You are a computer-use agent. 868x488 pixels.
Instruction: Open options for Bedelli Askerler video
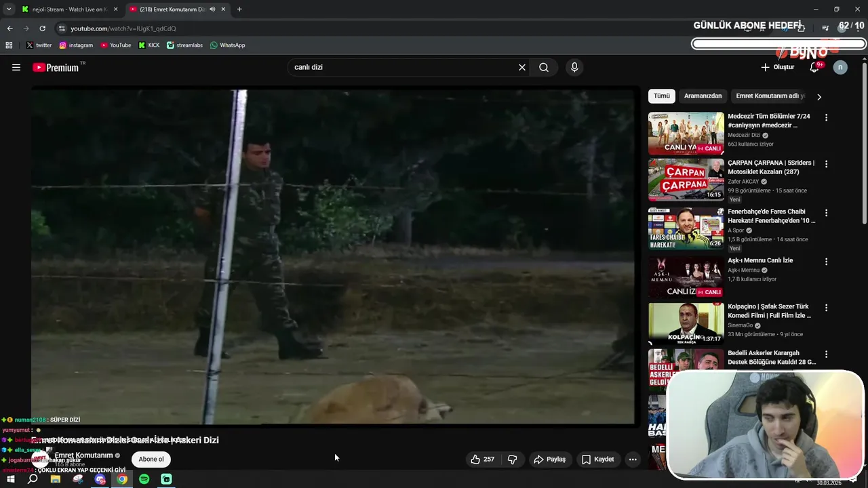826,354
